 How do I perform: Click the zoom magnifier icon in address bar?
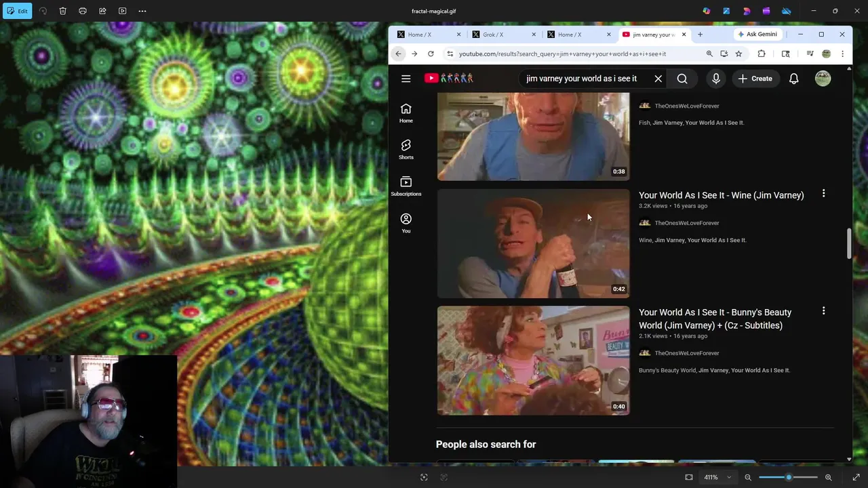click(709, 54)
